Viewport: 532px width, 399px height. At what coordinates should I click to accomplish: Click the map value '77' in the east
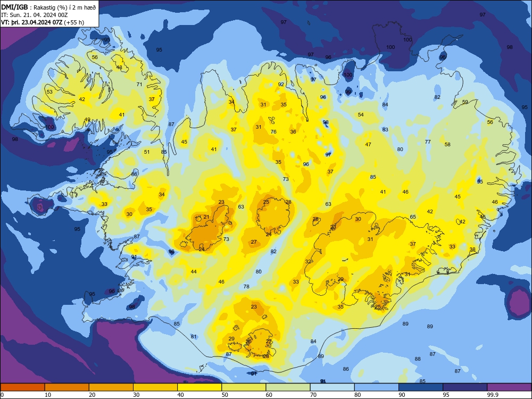tap(428, 142)
